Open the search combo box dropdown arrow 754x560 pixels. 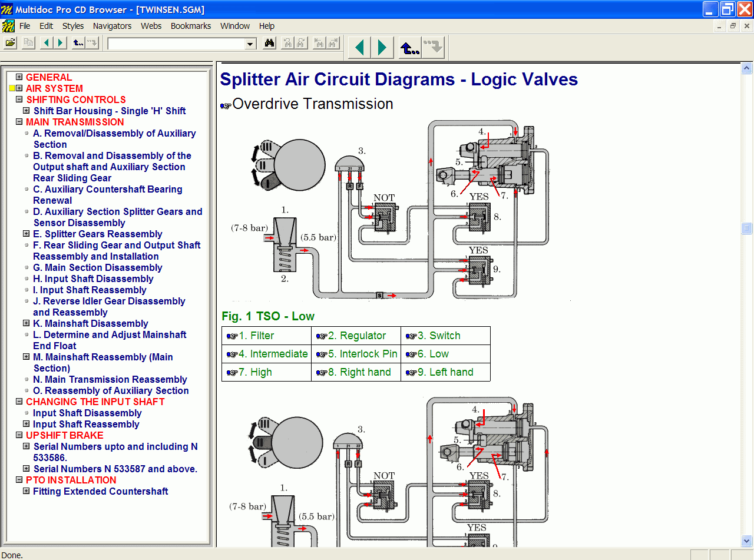coord(250,44)
